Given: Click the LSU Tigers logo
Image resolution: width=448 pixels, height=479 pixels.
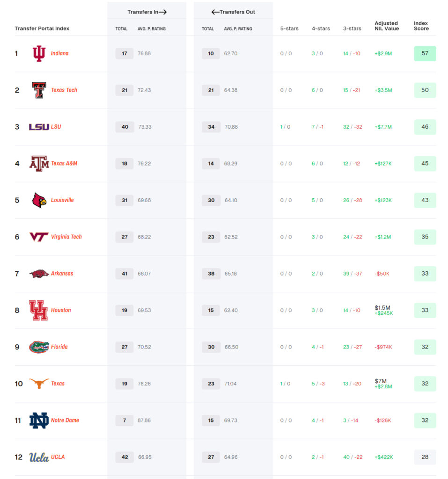Looking at the screenshot, I should pyautogui.click(x=39, y=127).
